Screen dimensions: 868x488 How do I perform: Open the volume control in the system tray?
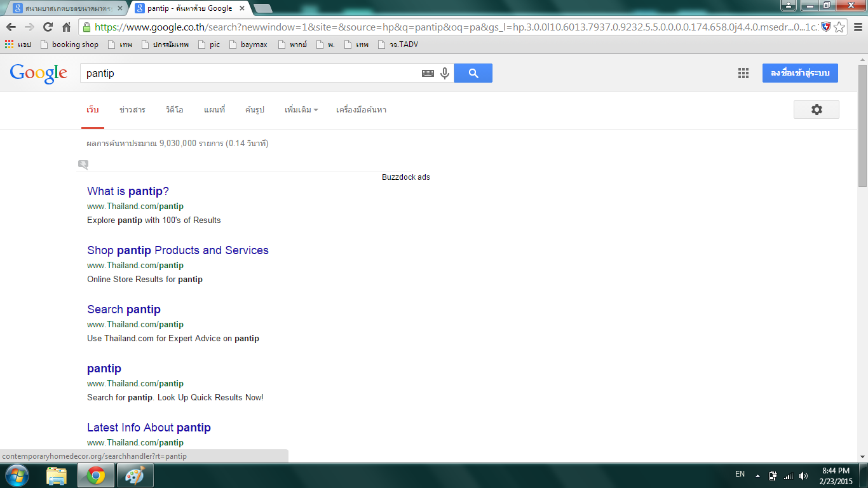(x=804, y=475)
